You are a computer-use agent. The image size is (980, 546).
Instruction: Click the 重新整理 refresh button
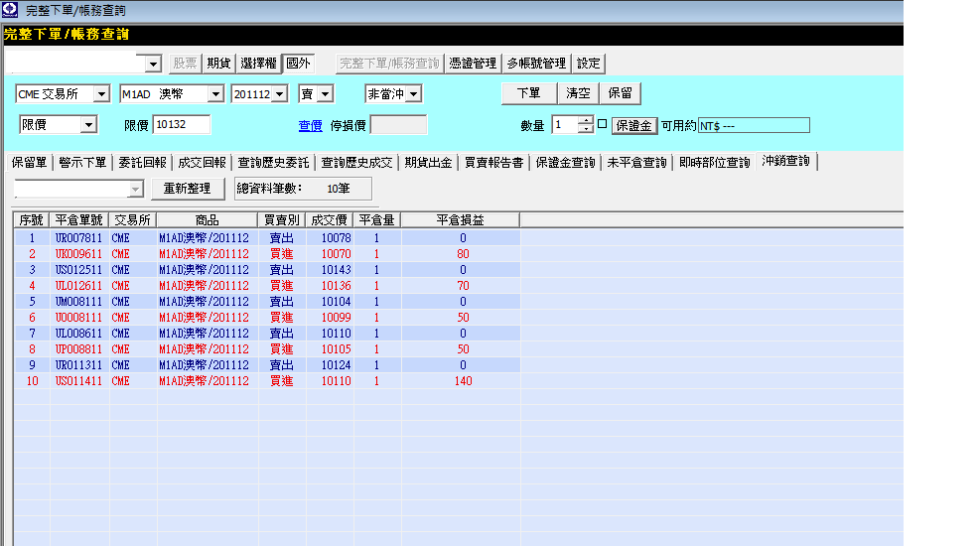click(188, 188)
